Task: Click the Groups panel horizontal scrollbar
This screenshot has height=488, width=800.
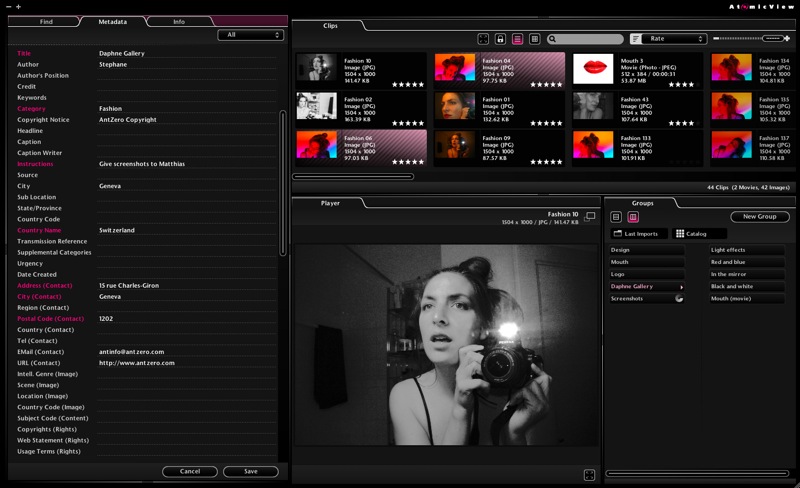Action: click(x=697, y=474)
